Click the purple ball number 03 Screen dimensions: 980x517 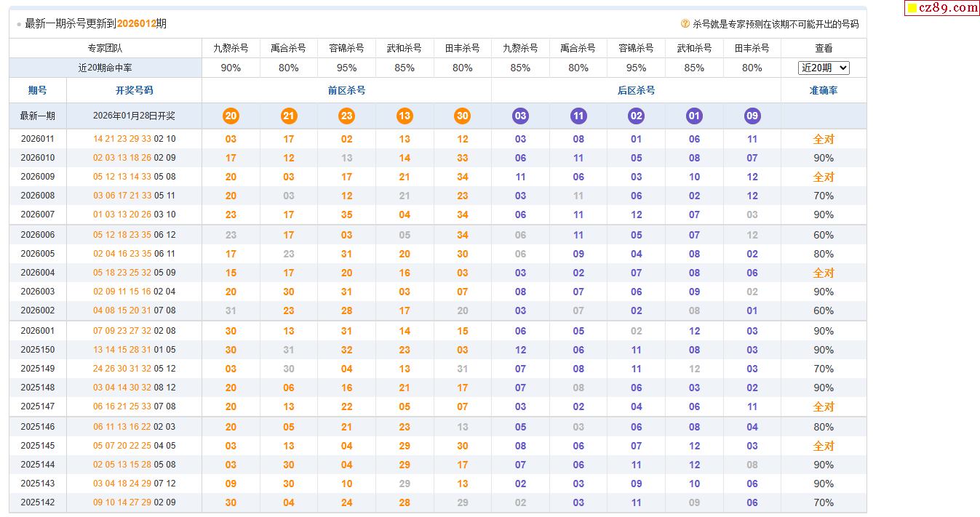click(x=520, y=116)
